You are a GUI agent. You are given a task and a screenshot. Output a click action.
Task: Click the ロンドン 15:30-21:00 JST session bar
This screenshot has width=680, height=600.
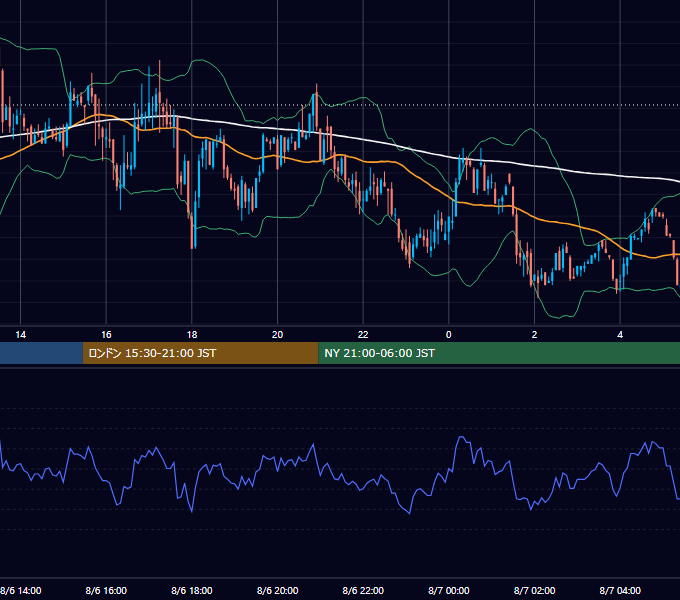200,353
